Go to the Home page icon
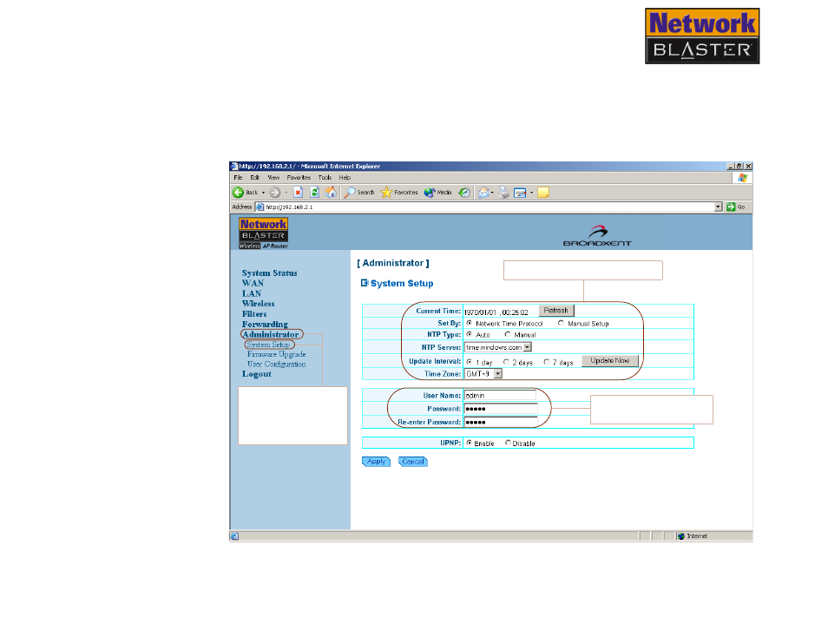The width and height of the screenshot is (828, 644). (x=331, y=193)
